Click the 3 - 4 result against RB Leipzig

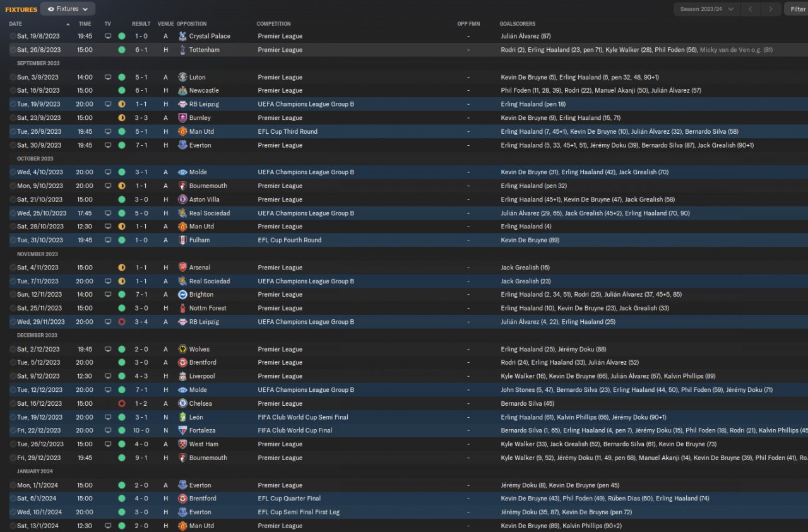coord(141,322)
